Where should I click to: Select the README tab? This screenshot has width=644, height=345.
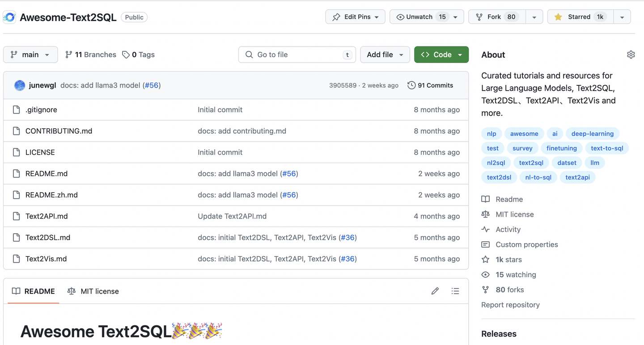click(x=34, y=291)
